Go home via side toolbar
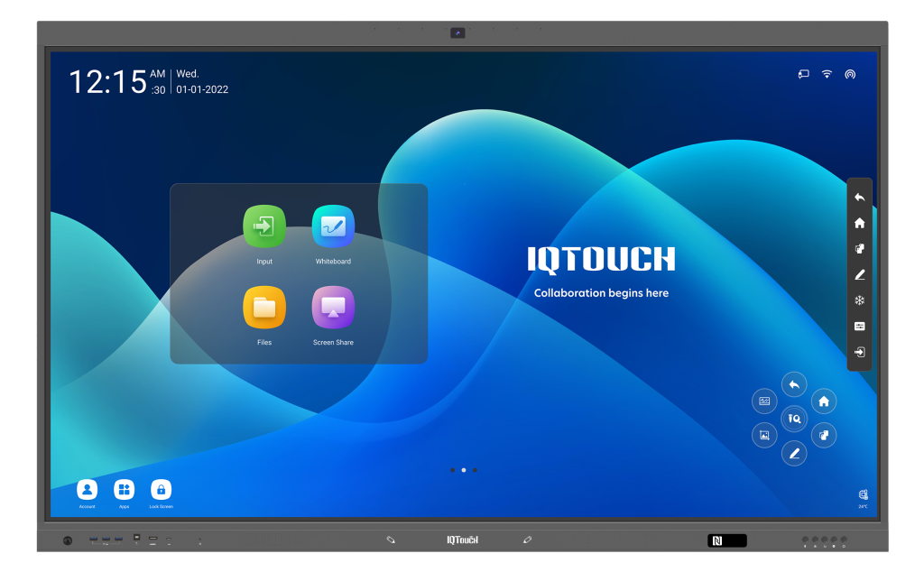 pyautogui.click(x=859, y=223)
